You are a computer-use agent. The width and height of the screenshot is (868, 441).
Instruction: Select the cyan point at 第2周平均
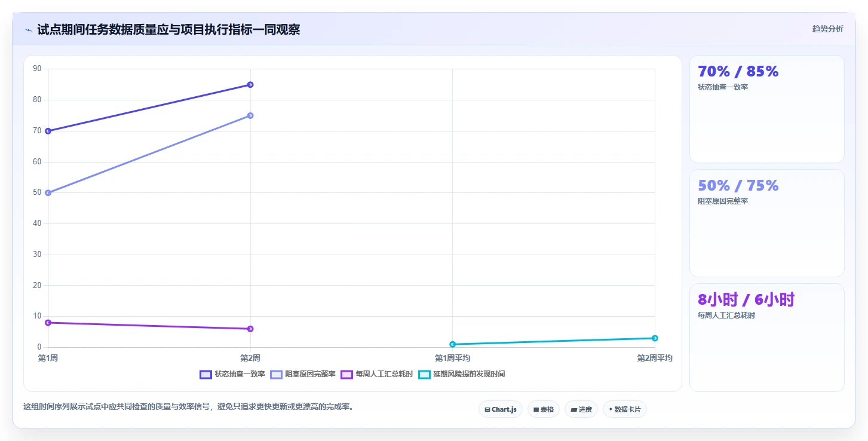pos(655,338)
